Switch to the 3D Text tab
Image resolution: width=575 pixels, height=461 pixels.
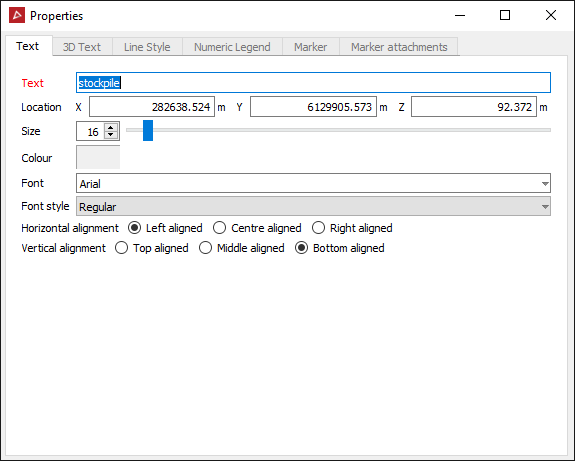[82, 47]
